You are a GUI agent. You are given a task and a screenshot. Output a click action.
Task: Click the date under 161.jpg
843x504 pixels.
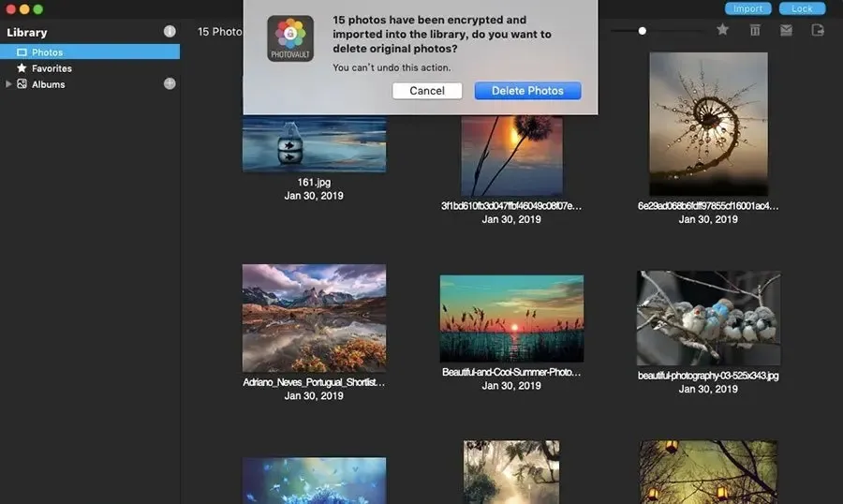[314, 196]
